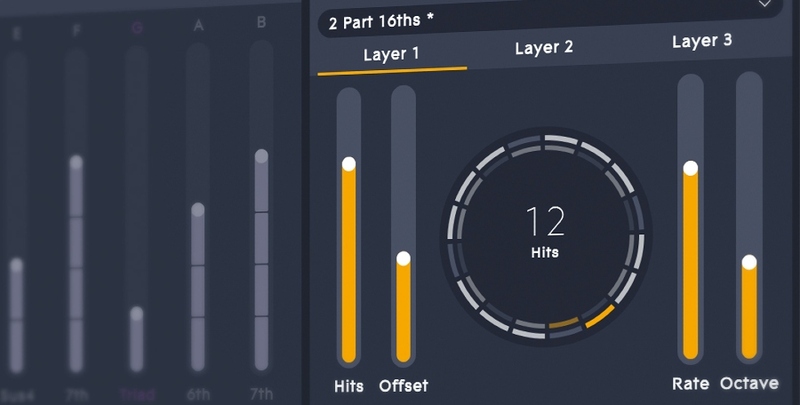Screen dimensions: 800x405
Task: Open the Layer 2 tab
Action: (x=544, y=48)
